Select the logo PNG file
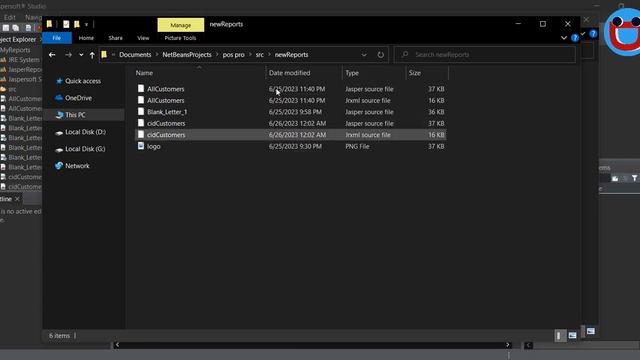 click(291, 146)
